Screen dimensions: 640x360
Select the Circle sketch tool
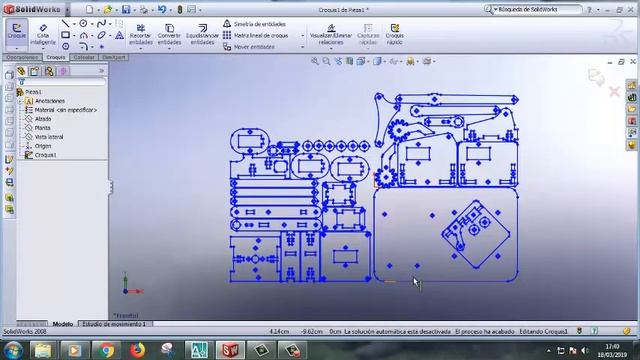83,24
